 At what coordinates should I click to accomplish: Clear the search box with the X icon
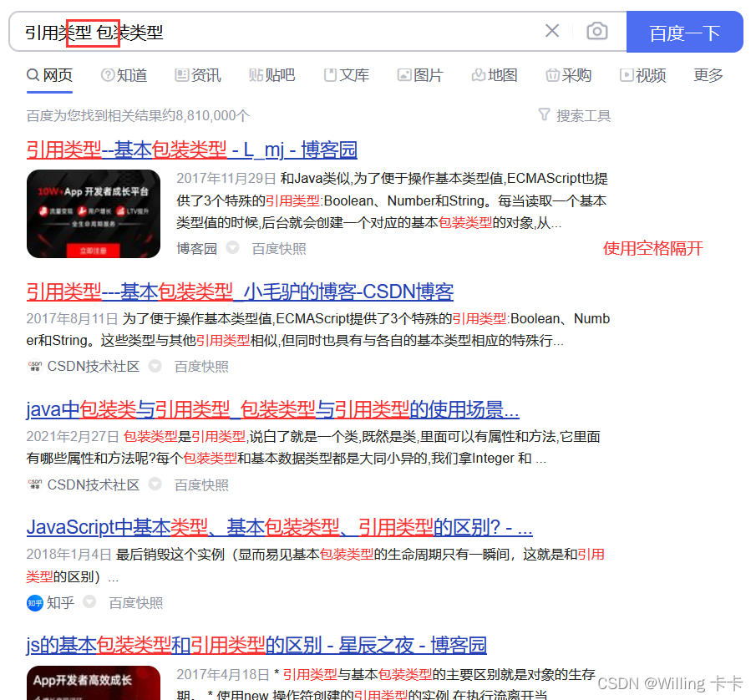(x=552, y=31)
